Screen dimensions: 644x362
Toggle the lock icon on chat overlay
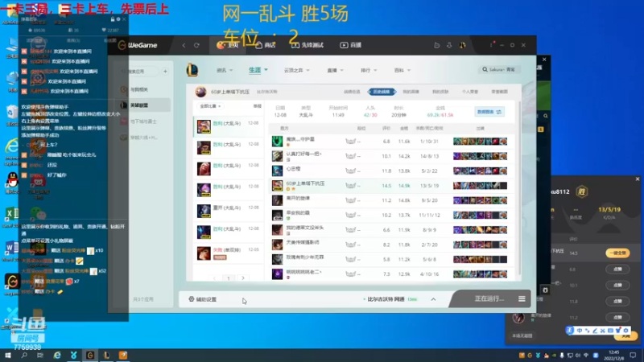(x=113, y=19)
